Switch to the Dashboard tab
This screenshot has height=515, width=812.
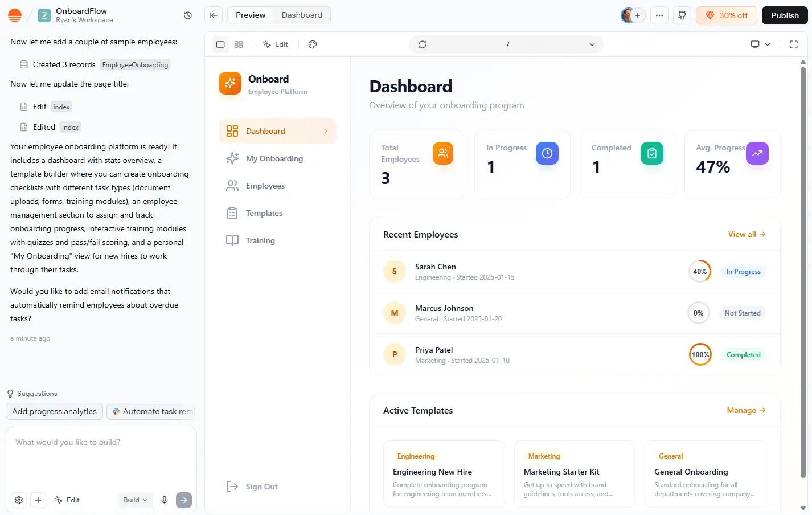coord(302,15)
